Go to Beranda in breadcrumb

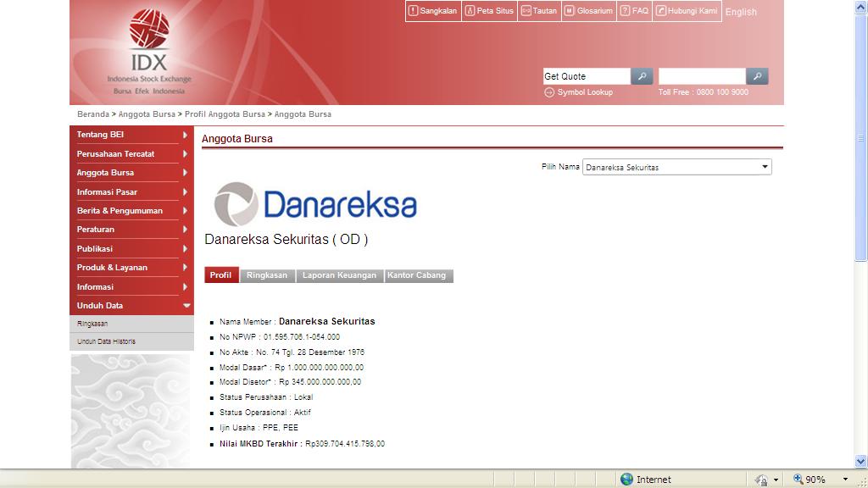93,114
